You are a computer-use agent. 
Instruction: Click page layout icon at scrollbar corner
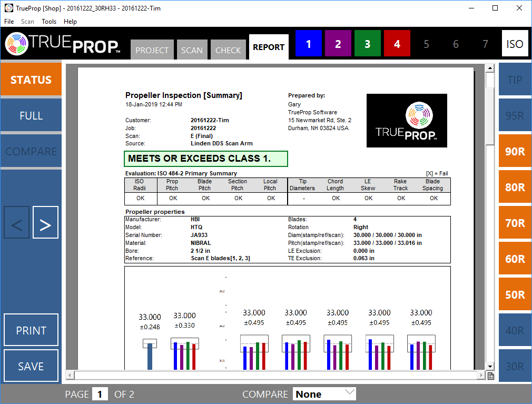pos(490,376)
